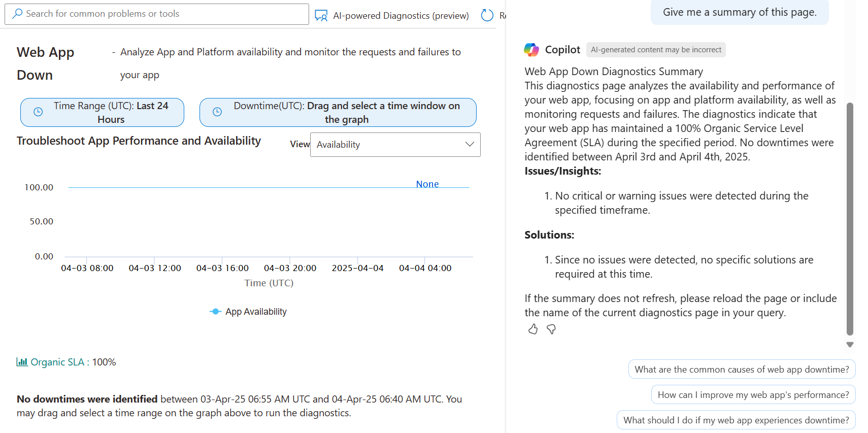Open the Organic SLA link
This screenshot has width=868, height=433.
tap(57, 362)
